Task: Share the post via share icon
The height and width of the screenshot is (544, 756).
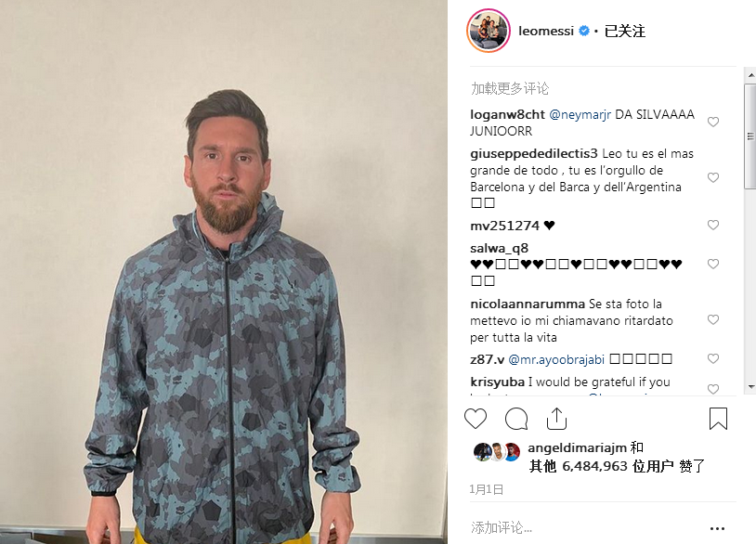Action: click(x=556, y=419)
